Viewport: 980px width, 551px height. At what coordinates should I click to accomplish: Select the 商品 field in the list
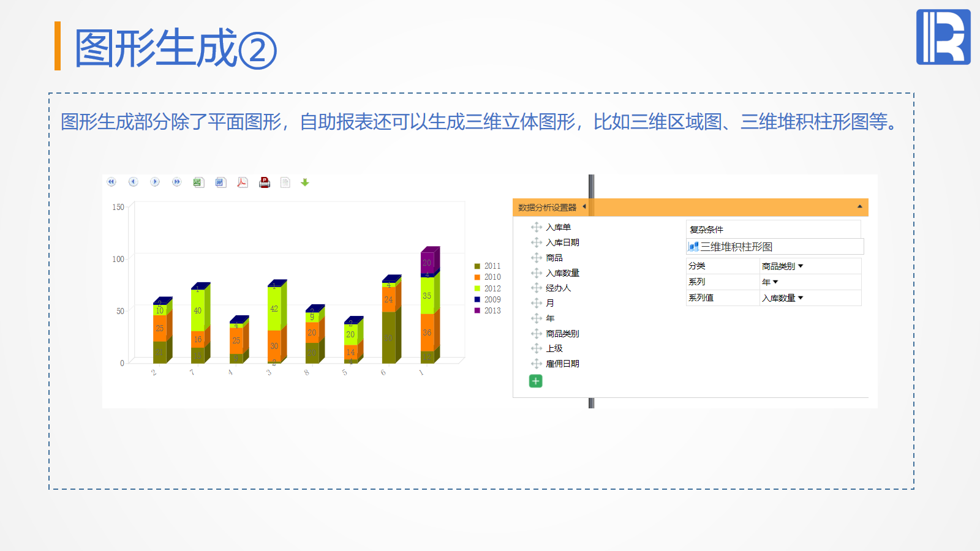click(x=554, y=258)
